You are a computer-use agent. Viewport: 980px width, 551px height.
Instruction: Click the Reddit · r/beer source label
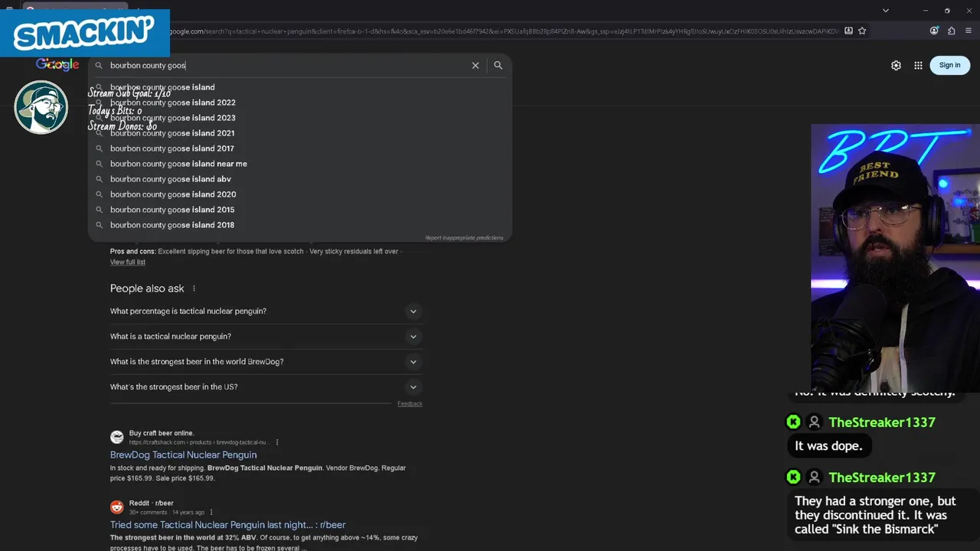click(152, 504)
